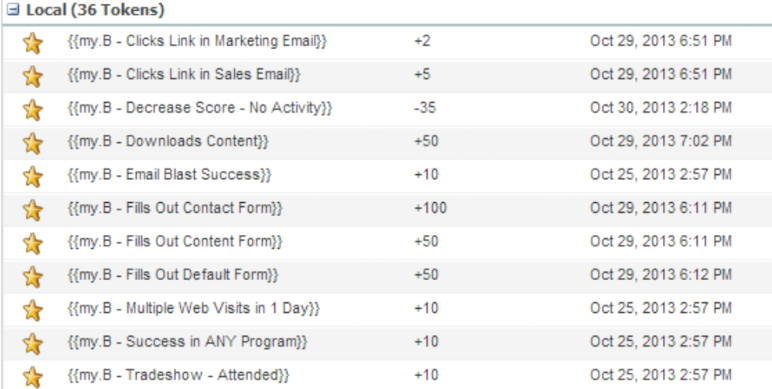Click the Downloads Content star icon
The width and height of the screenshot is (772, 389).
(x=32, y=143)
